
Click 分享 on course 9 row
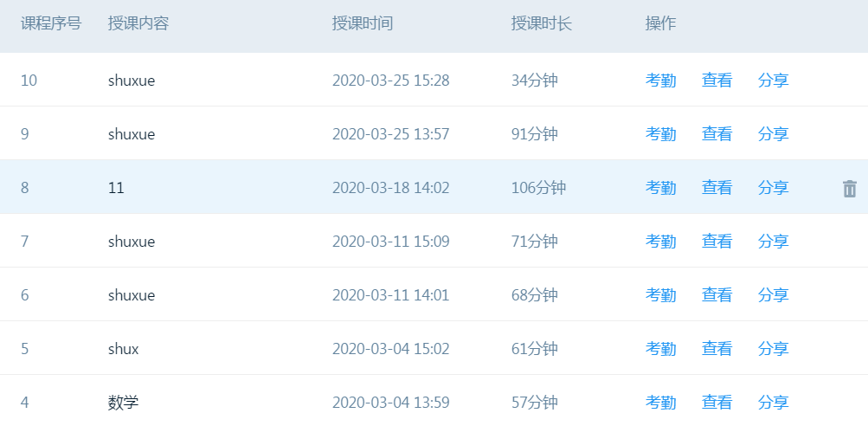773,134
